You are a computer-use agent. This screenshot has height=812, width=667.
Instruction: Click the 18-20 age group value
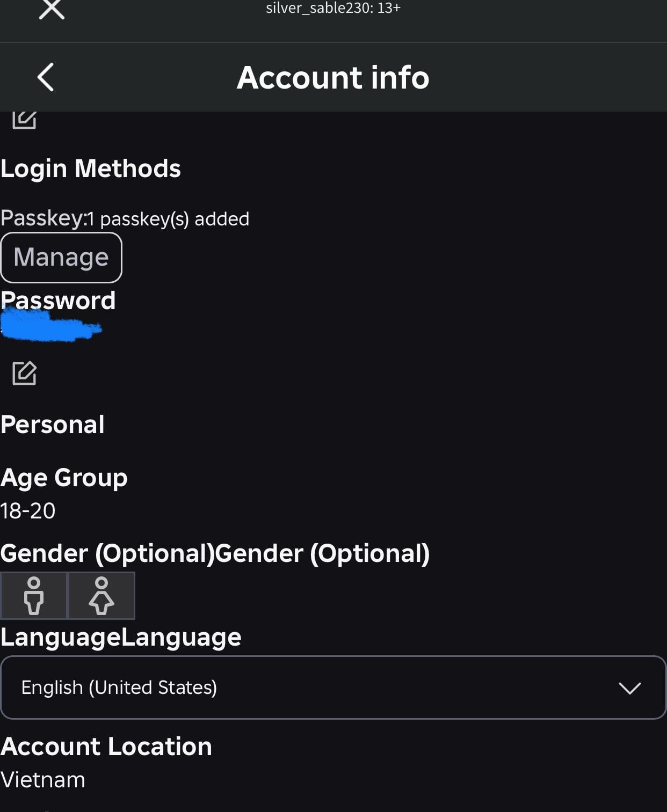28,511
